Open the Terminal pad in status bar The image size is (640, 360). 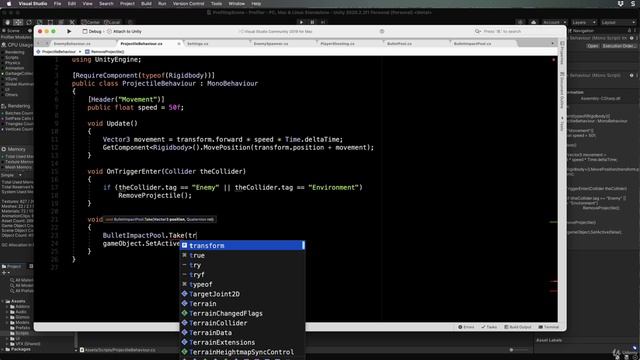click(x=549, y=327)
